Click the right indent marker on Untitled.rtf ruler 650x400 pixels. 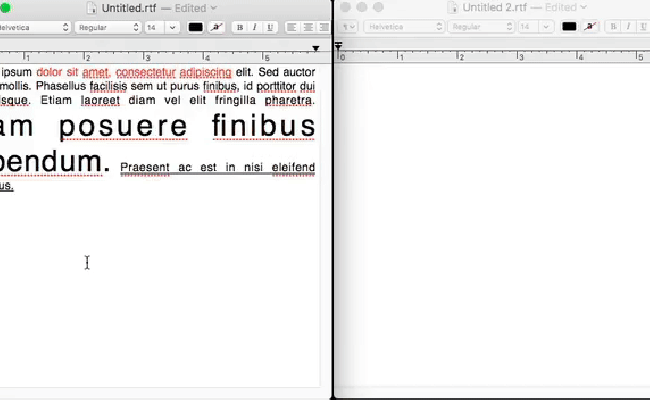[316, 48]
